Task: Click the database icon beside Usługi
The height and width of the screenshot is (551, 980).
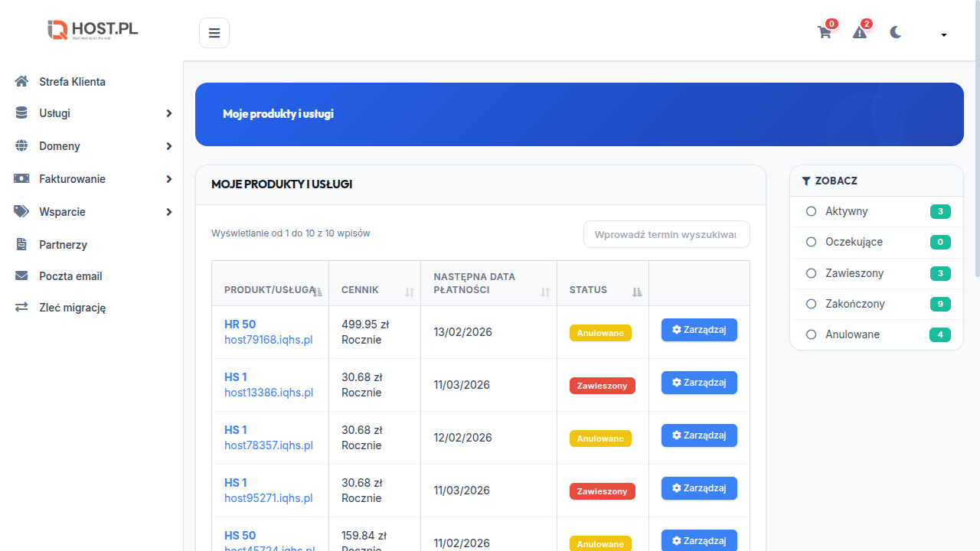Action: 21,112
